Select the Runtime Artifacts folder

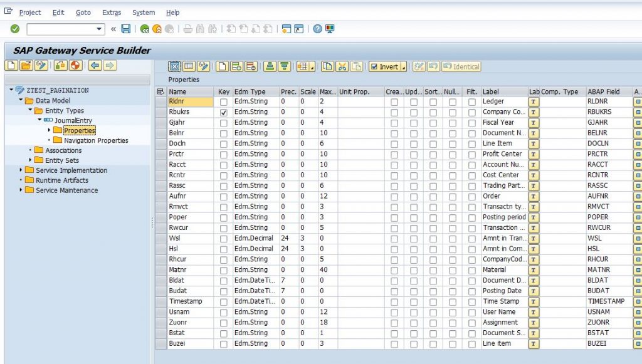[62, 180]
